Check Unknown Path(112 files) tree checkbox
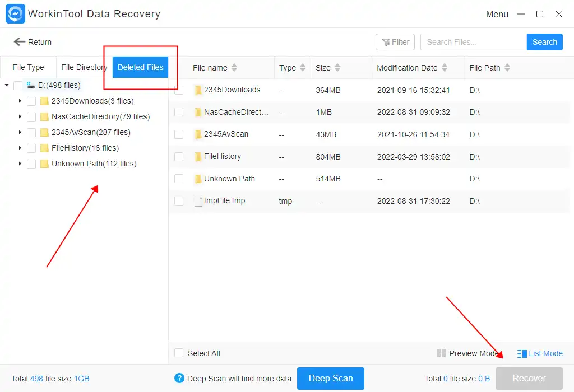This screenshot has height=392, width=574. tap(31, 164)
